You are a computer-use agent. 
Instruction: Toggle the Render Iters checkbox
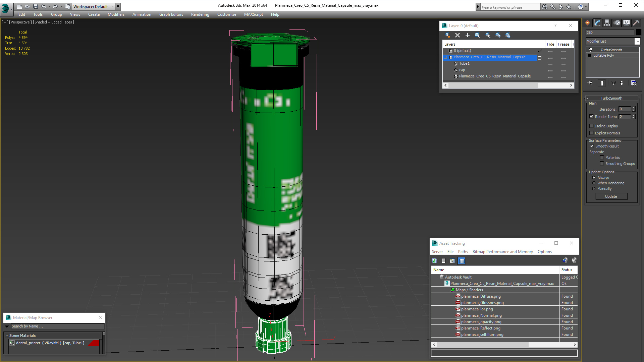coord(591,117)
